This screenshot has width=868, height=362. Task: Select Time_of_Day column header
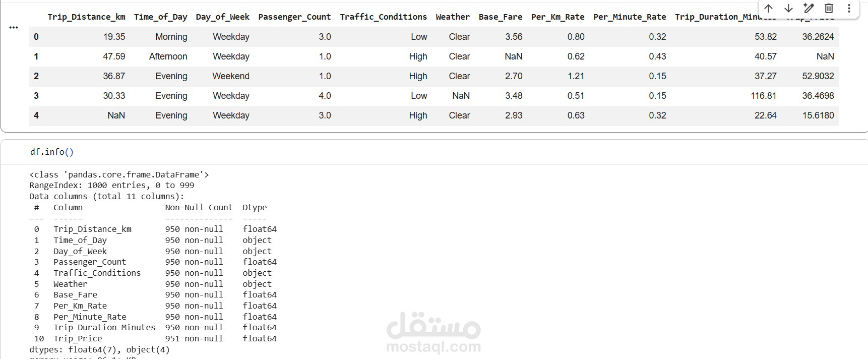click(x=160, y=17)
